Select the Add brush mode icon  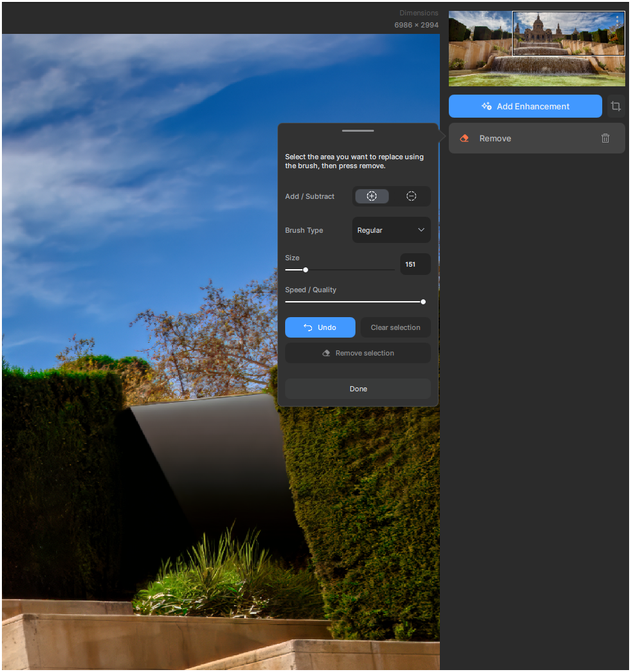point(372,196)
